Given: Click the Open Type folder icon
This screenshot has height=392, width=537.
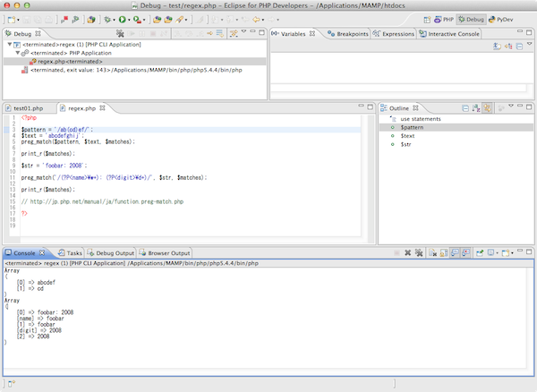Looking at the screenshot, I should tap(157, 20).
